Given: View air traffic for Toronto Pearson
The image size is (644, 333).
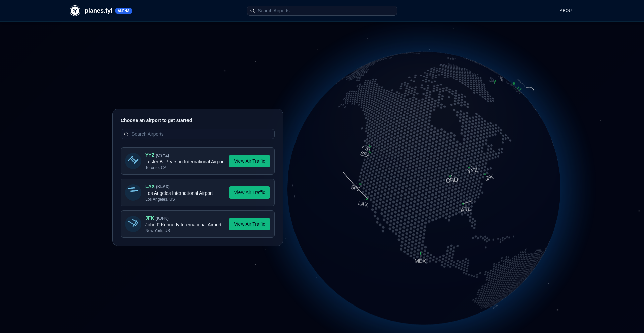Looking at the screenshot, I should click(249, 161).
